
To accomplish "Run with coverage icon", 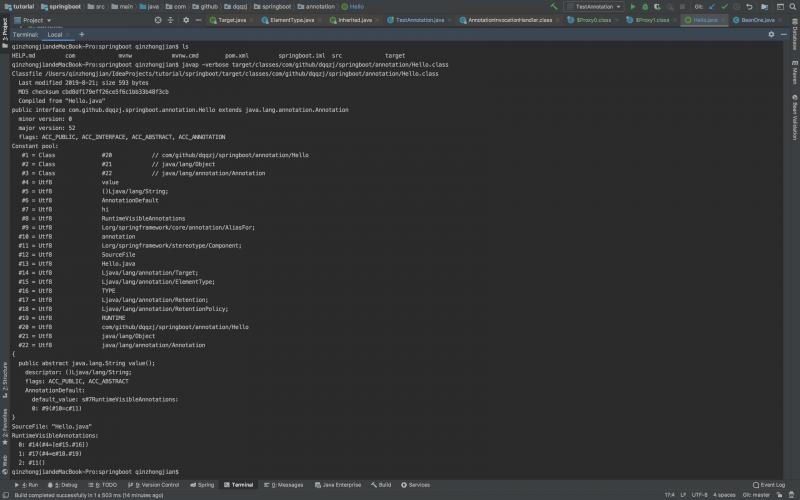I will click(657, 7).
